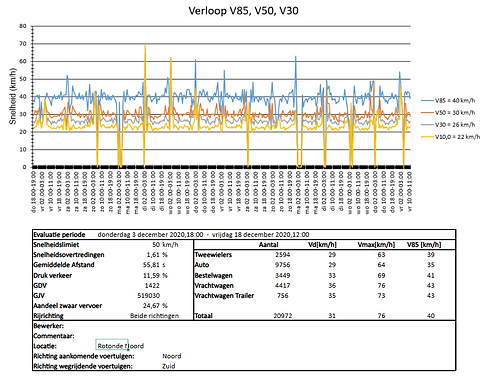Screen dimensions: 490x379
Task: Select the GJV value '519030'
Action: pyautogui.click(x=149, y=296)
